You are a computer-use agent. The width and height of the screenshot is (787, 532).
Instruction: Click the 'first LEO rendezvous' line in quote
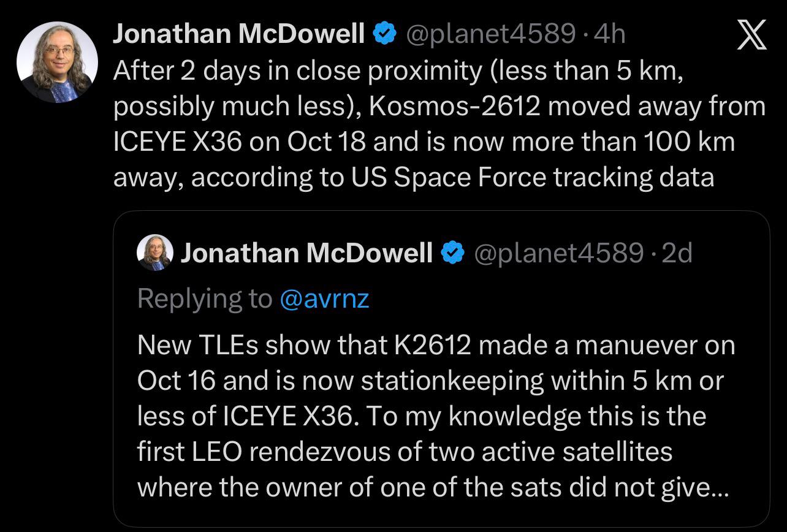pos(405,452)
